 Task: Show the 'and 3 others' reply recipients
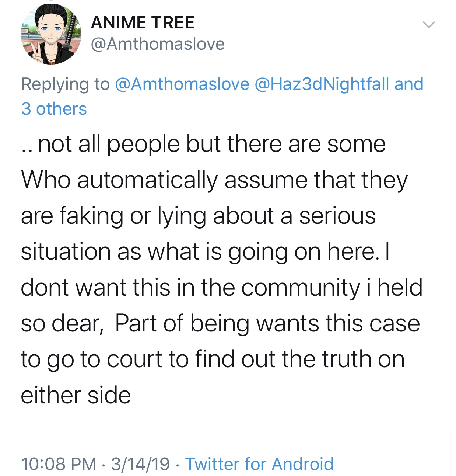[222, 96]
